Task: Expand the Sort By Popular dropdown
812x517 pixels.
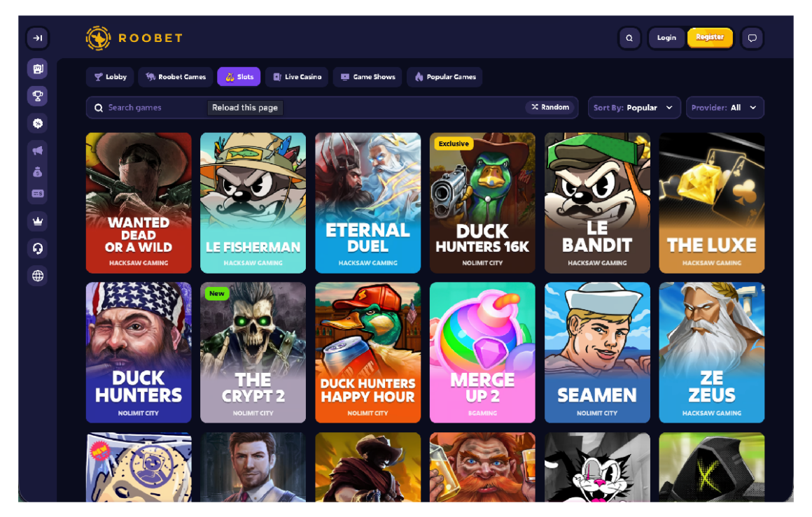Action: click(x=634, y=108)
